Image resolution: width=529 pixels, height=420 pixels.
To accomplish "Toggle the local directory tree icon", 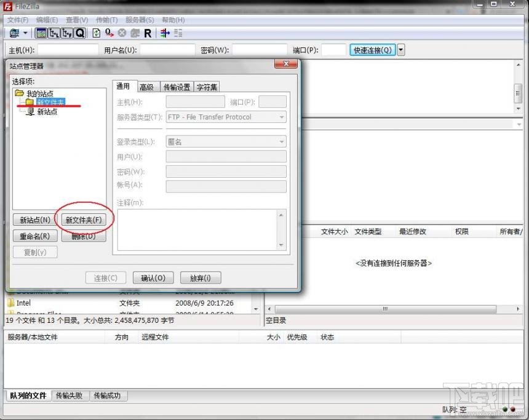I will coord(54,33).
